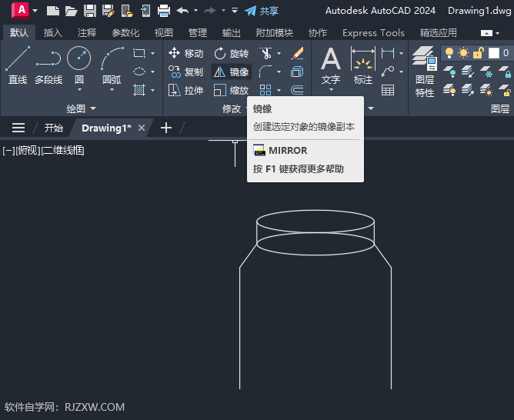Screen dimensions: 514x420
Task: Create a new drawing from quick access toolbar
Action: [x=53, y=11]
